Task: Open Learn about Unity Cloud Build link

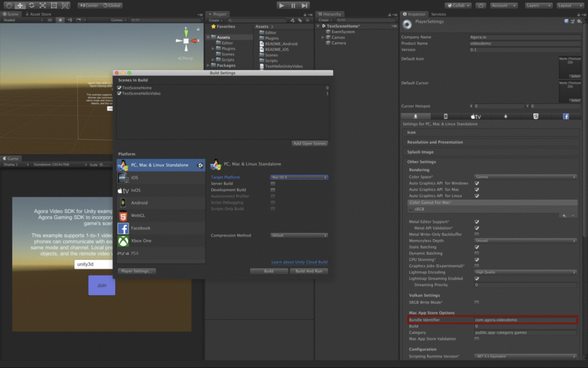Action: click(x=299, y=262)
